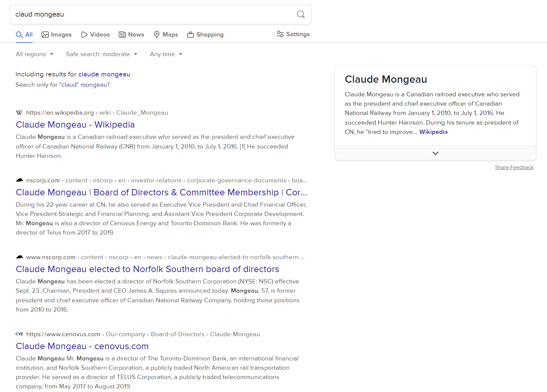The image size is (547, 392).
Task: Open Board of Directors & Committee Membership result
Action: tap(161, 192)
